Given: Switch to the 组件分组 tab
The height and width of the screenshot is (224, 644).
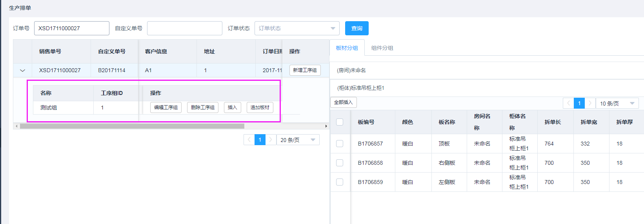Looking at the screenshot, I should 382,48.
